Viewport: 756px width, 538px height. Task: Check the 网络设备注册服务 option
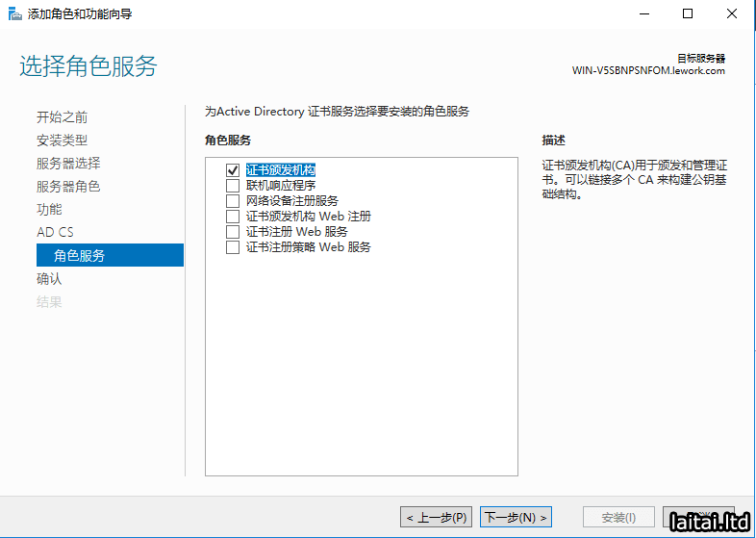pos(232,201)
